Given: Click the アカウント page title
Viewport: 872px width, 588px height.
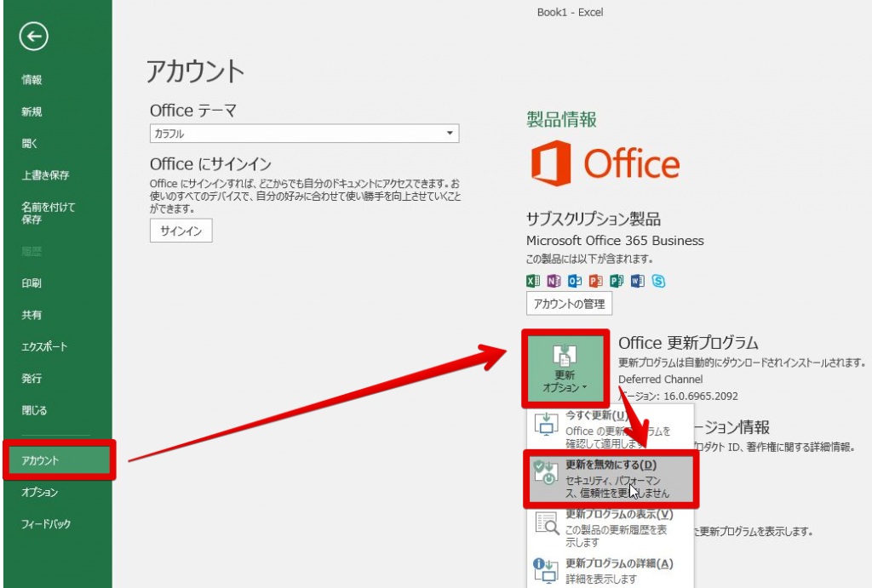Looking at the screenshot, I should pyautogui.click(x=195, y=71).
